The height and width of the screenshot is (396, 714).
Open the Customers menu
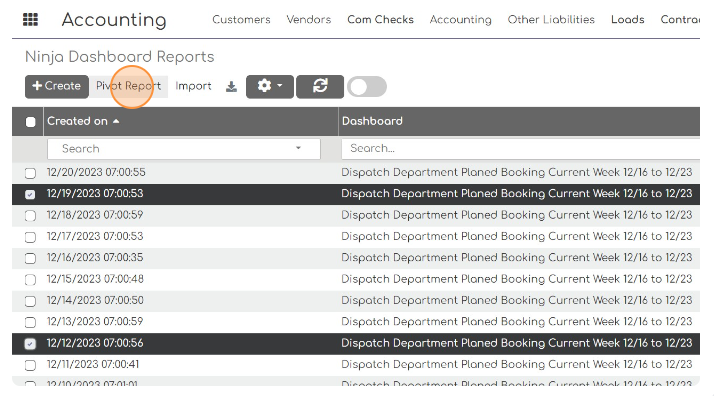241,20
